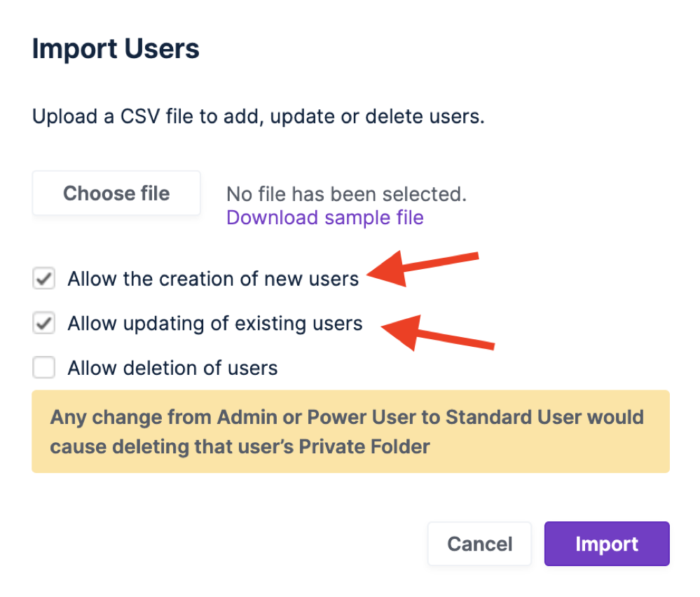The image size is (700, 597).
Task: Select the Import Users dialog title
Action: coord(115,48)
